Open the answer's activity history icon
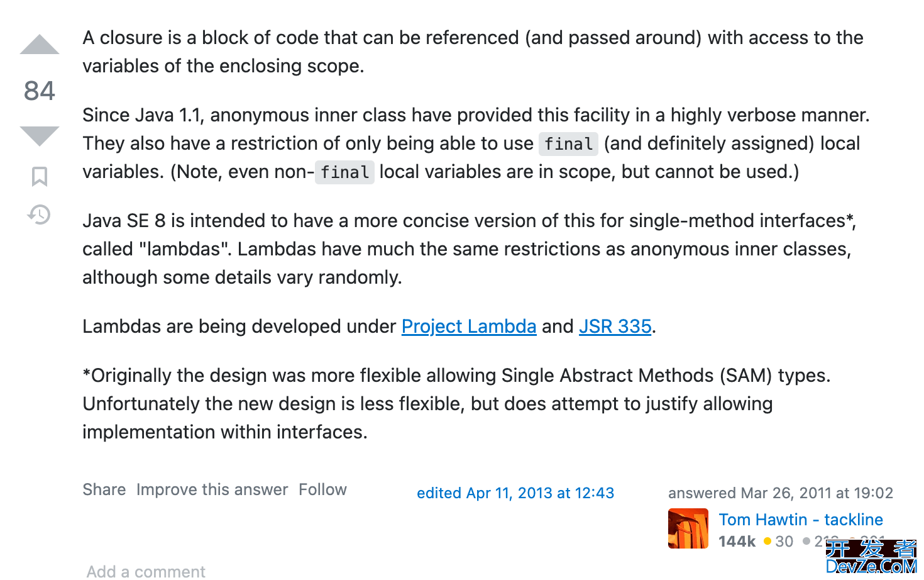The height and width of the screenshot is (580, 924). point(39,215)
